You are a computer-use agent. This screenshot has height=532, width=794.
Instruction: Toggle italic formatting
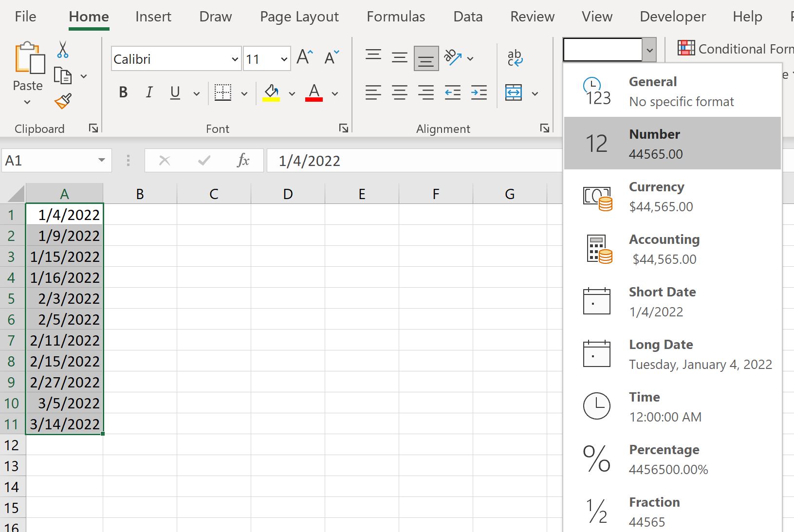click(149, 92)
